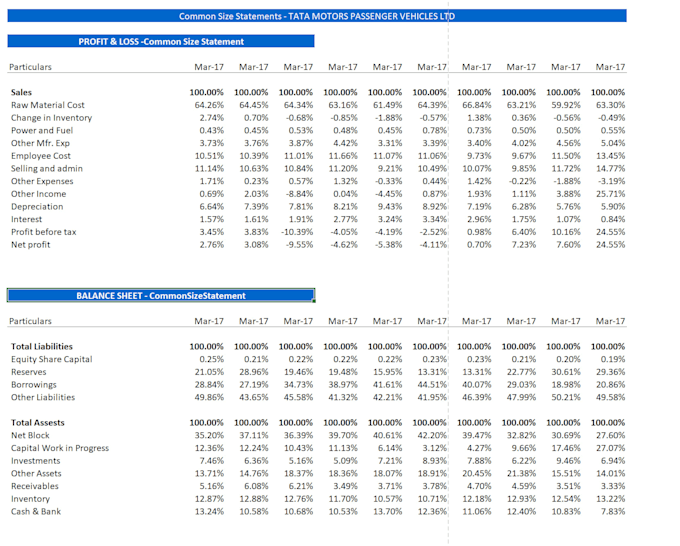The height and width of the screenshot is (546, 680).
Task: Select the Reserves label
Action: coord(29,372)
